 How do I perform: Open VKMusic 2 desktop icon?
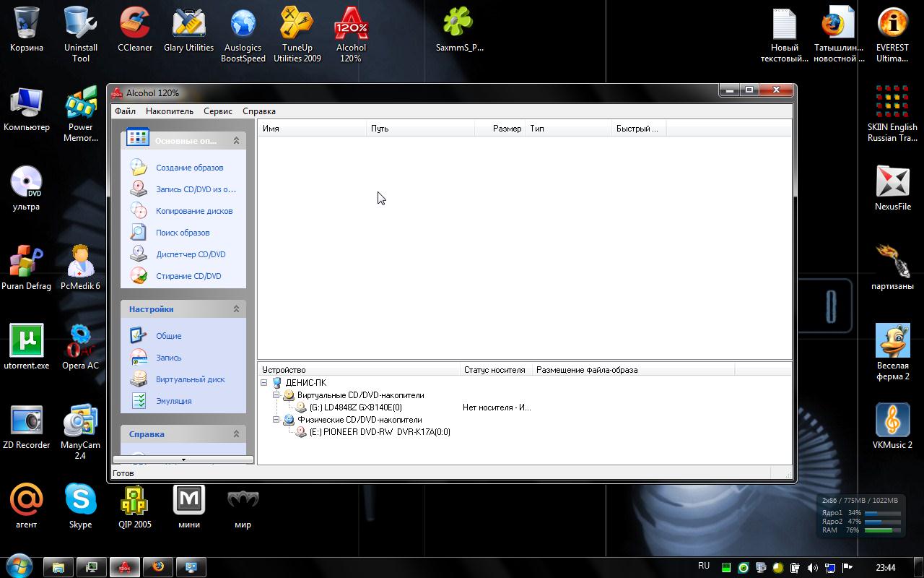click(x=893, y=426)
